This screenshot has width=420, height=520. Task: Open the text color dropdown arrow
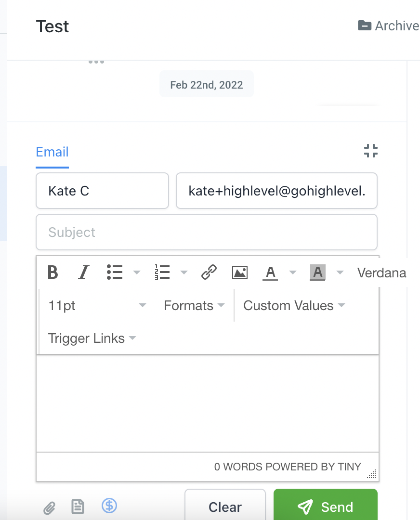(293, 273)
